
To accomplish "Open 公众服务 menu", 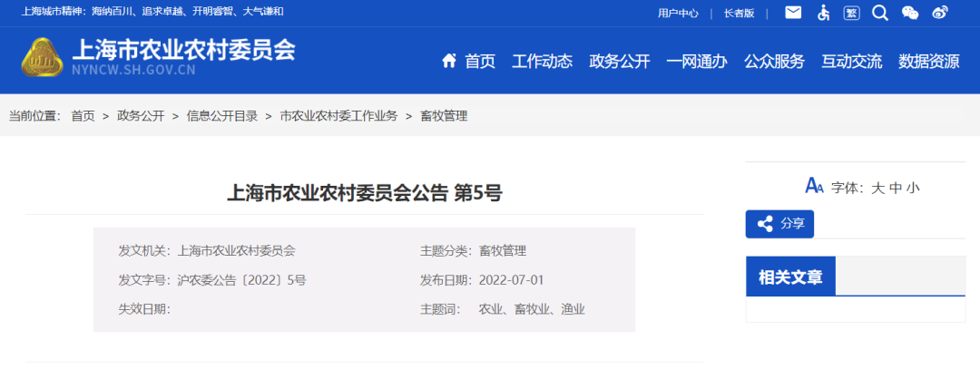I will click(x=774, y=61).
